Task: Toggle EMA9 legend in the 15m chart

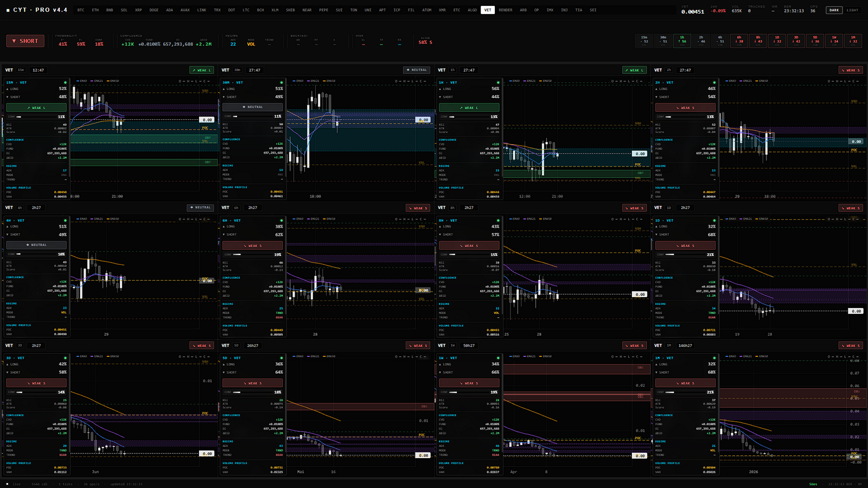Action: click(82, 81)
